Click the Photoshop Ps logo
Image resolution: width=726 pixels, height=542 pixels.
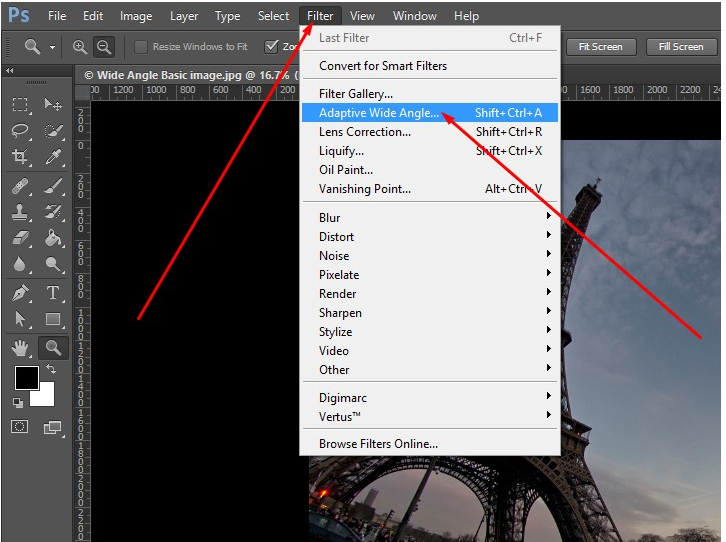point(19,15)
